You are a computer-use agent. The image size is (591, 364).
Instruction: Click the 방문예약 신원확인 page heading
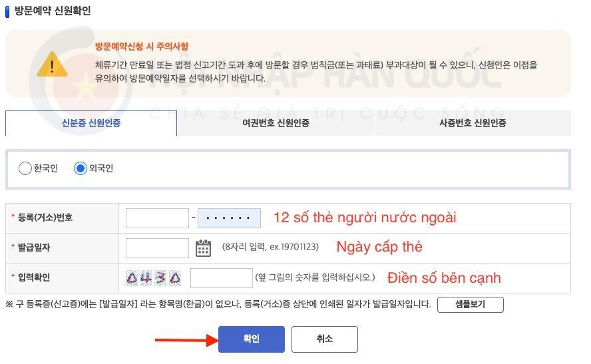click(x=53, y=11)
